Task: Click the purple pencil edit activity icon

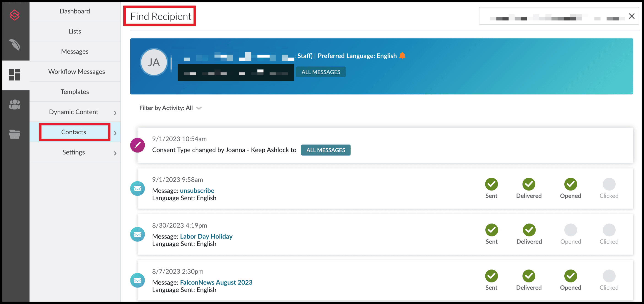Action: click(138, 145)
